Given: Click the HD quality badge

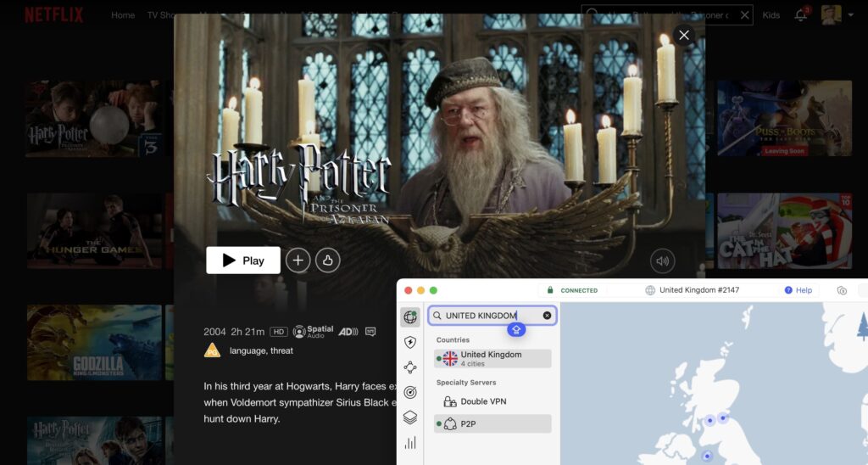Looking at the screenshot, I should [x=278, y=332].
